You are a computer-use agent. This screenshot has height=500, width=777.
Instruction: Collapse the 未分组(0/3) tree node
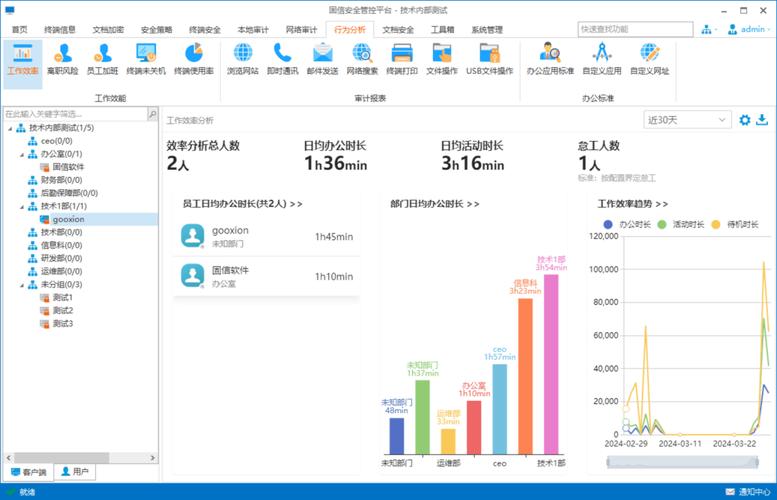22,285
